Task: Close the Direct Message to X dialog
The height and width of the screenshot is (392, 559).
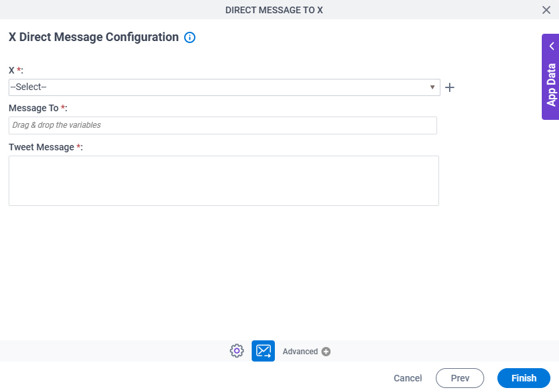Action: tap(546, 10)
